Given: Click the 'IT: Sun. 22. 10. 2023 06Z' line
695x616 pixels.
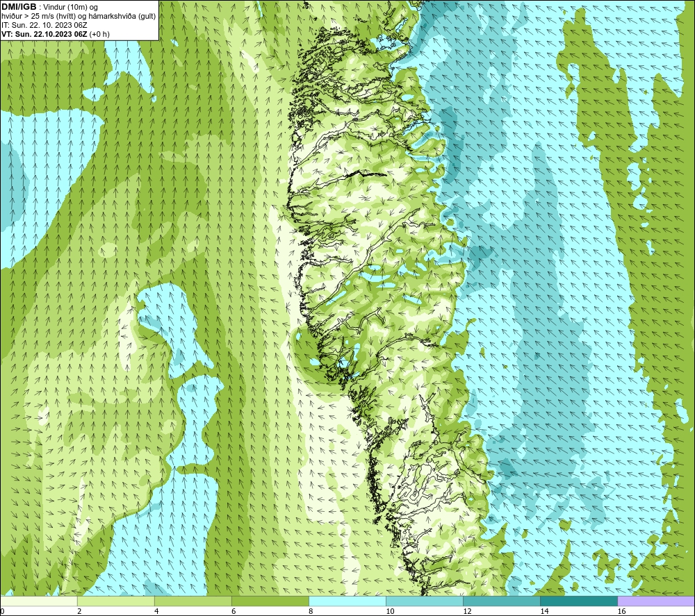Looking at the screenshot, I should coord(44,25).
